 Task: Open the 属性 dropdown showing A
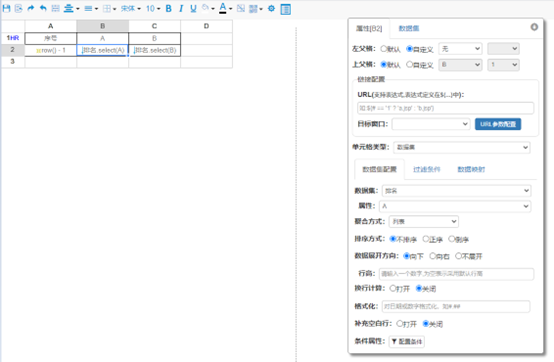[455, 206]
